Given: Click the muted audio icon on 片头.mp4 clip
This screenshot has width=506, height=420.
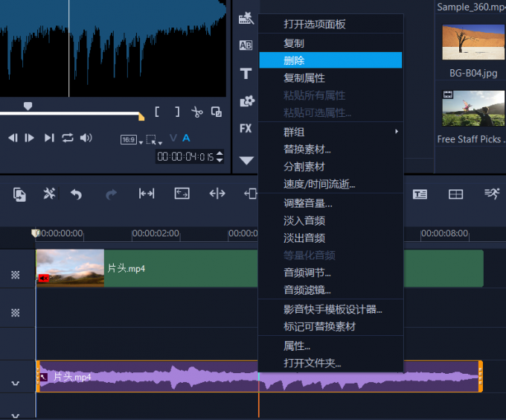Looking at the screenshot, I should click(x=44, y=278).
